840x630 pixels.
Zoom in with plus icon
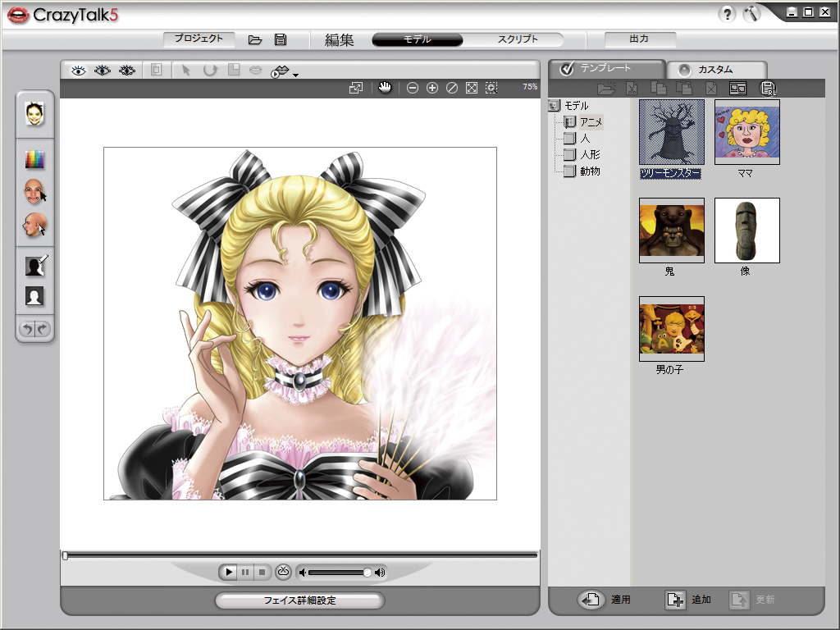(x=431, y=88)
